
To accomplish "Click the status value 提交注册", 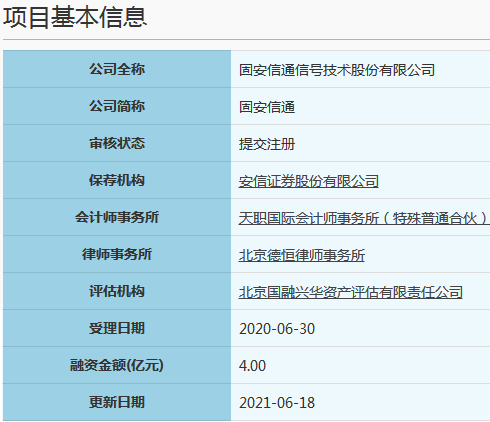I will (x=267, y=144).
